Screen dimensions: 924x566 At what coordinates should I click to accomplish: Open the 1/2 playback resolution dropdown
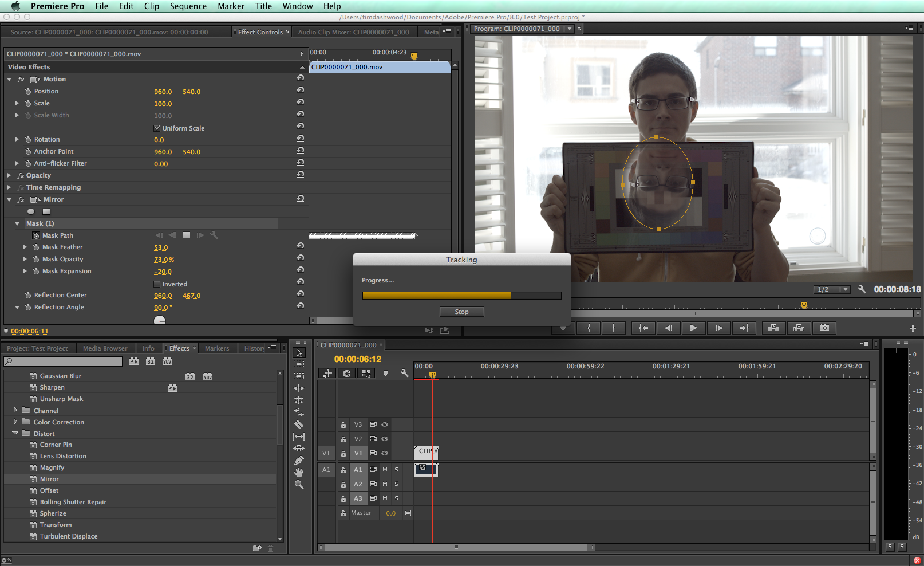pyautogui.click(x=832, y=289)
